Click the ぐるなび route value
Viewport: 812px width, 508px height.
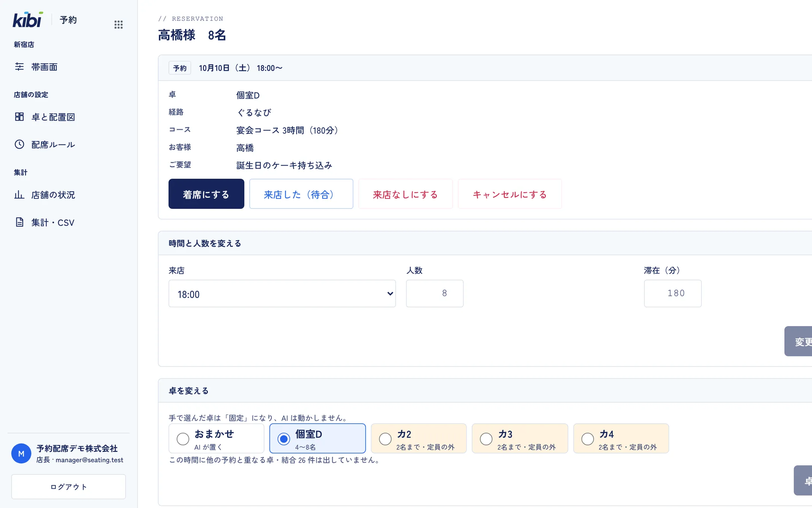pyautogui.click(x=254, y=113)
